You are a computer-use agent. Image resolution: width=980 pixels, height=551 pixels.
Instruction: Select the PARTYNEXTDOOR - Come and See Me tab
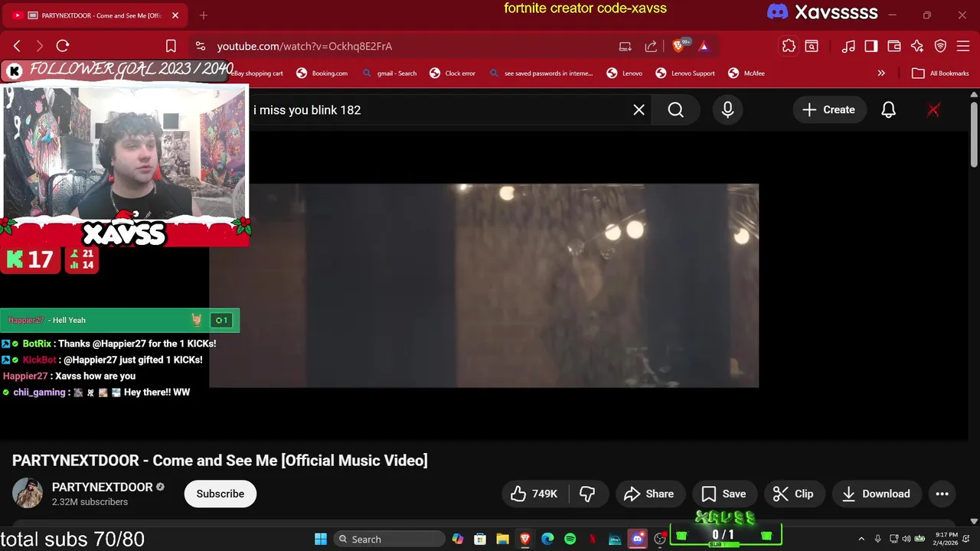pos(94,15)
